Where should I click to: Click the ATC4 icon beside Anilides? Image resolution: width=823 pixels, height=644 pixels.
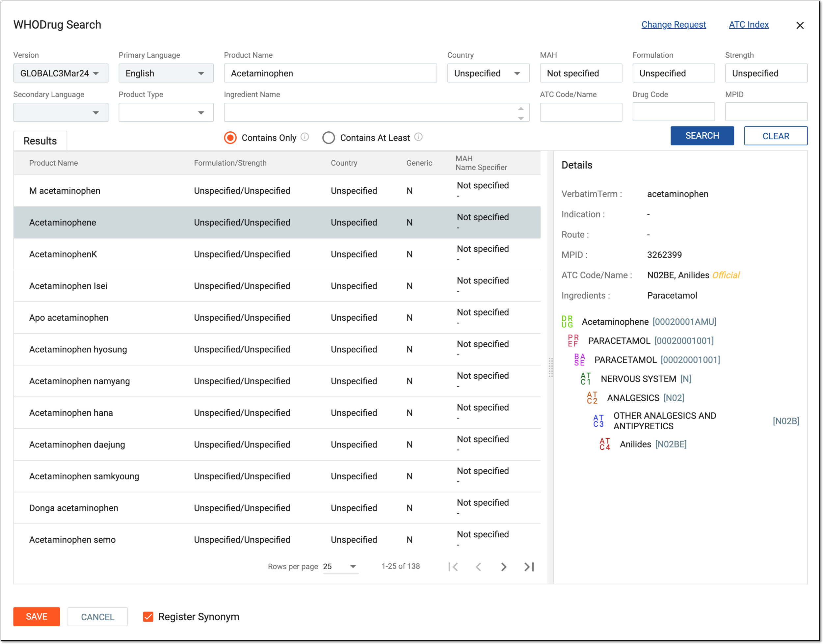(605, 444)
